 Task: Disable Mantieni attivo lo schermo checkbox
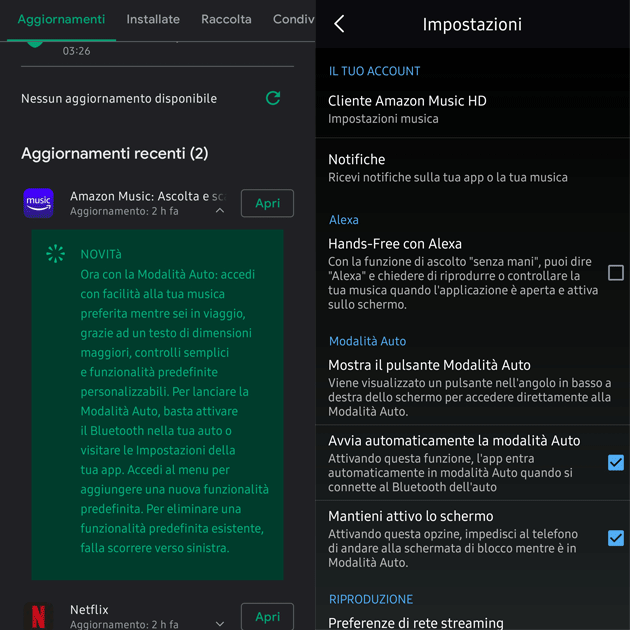pyautogui.click(x=616, y=538)
